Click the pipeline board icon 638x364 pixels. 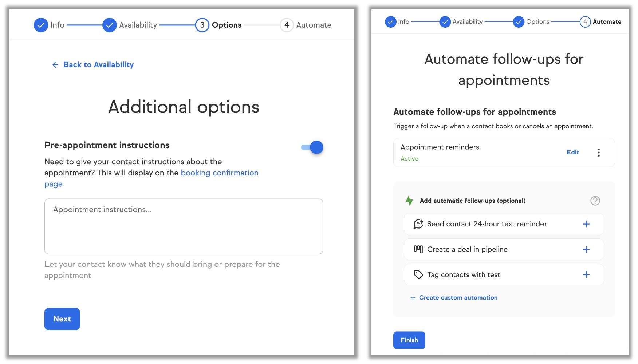418,249
